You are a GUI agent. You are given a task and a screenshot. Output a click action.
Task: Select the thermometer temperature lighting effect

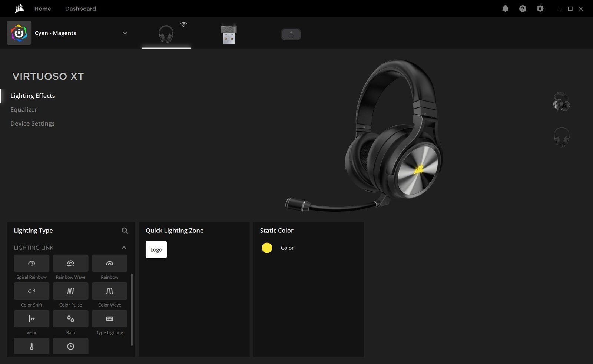point(32,346)
